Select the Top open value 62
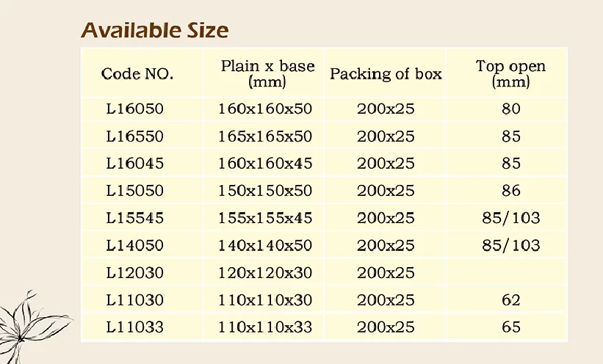 [511, 299]
